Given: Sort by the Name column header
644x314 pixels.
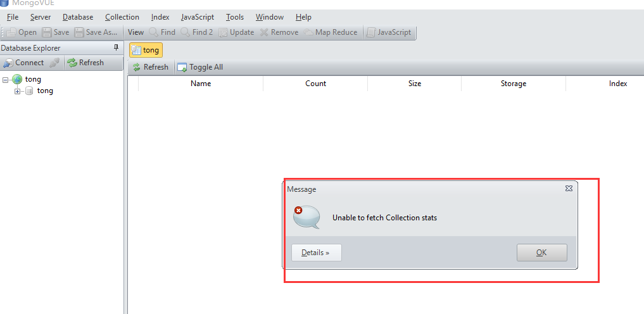Looking at the screenshot, I should [201, 84].
